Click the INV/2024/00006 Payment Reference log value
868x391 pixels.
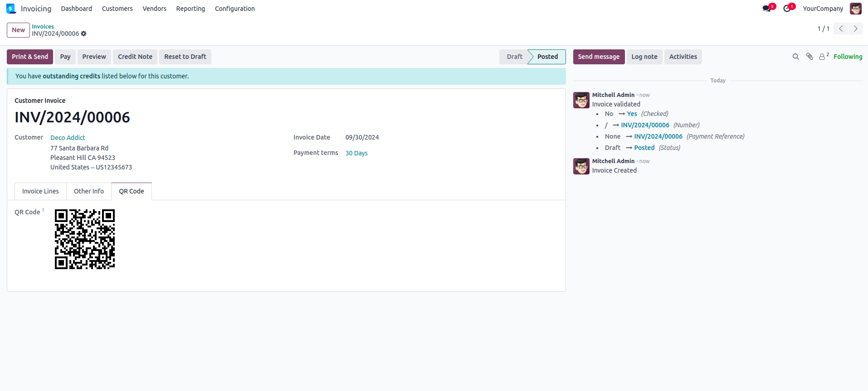coord(658,136)
